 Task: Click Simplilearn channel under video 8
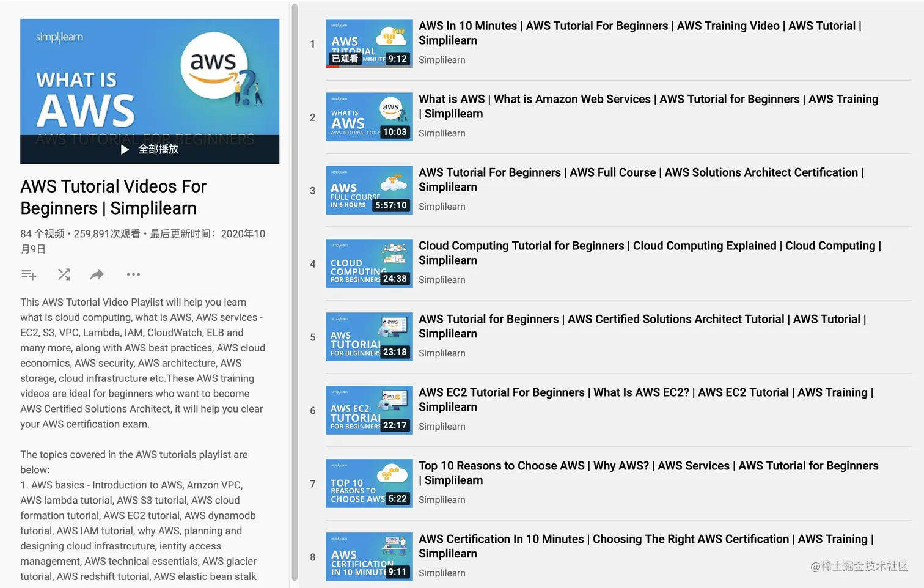[442, 573]
